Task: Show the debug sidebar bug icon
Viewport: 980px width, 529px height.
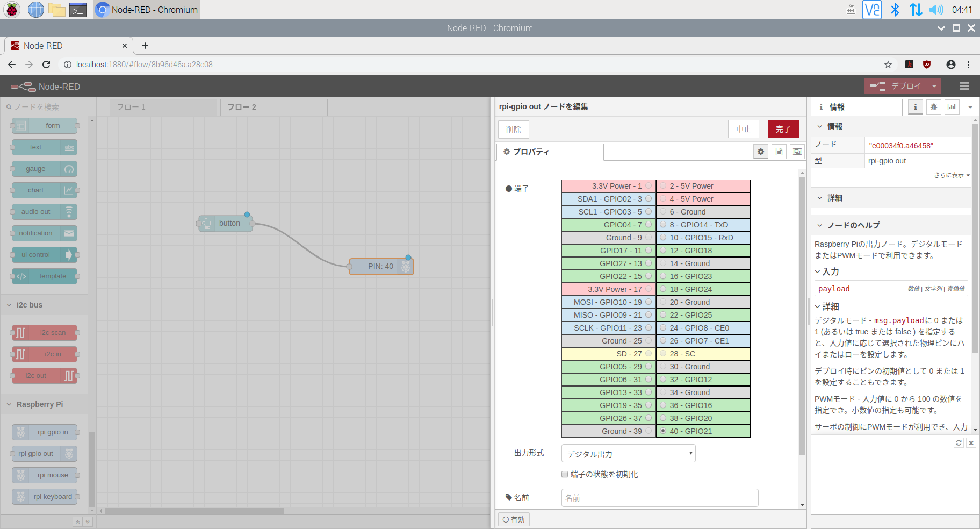Action: [934, 107]
